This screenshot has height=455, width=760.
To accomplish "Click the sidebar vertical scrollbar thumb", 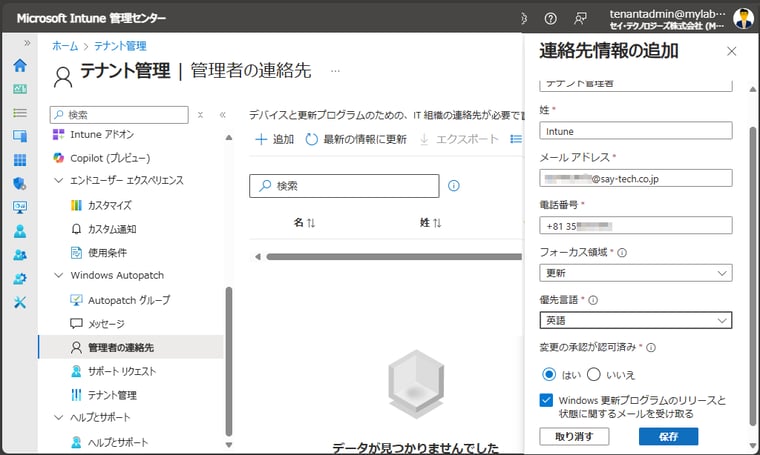I will pyautogui.click(x=228, y=361).
